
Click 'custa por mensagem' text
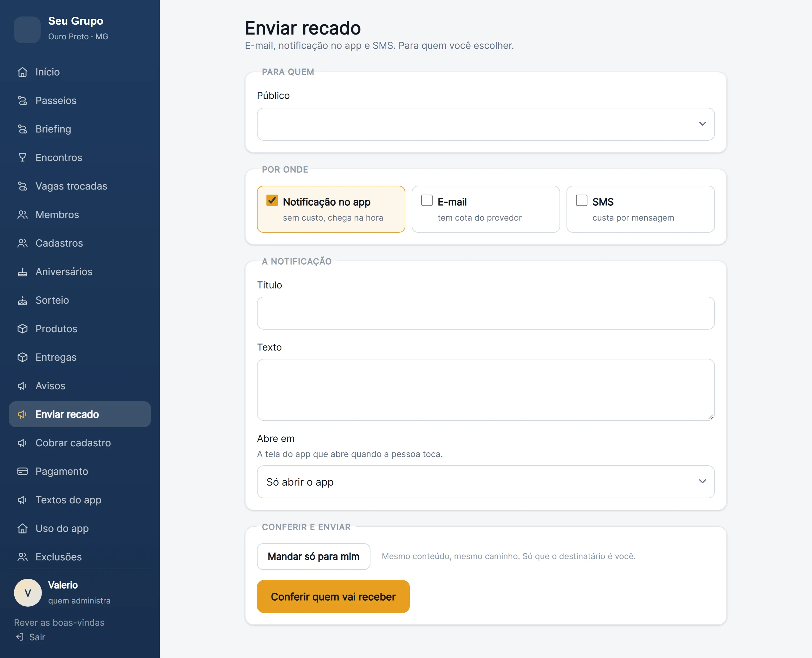633,218
